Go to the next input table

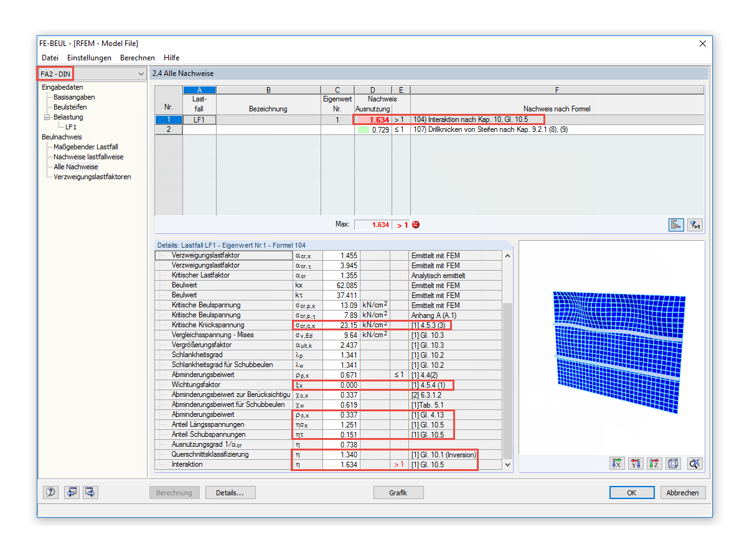click(91, 492)
